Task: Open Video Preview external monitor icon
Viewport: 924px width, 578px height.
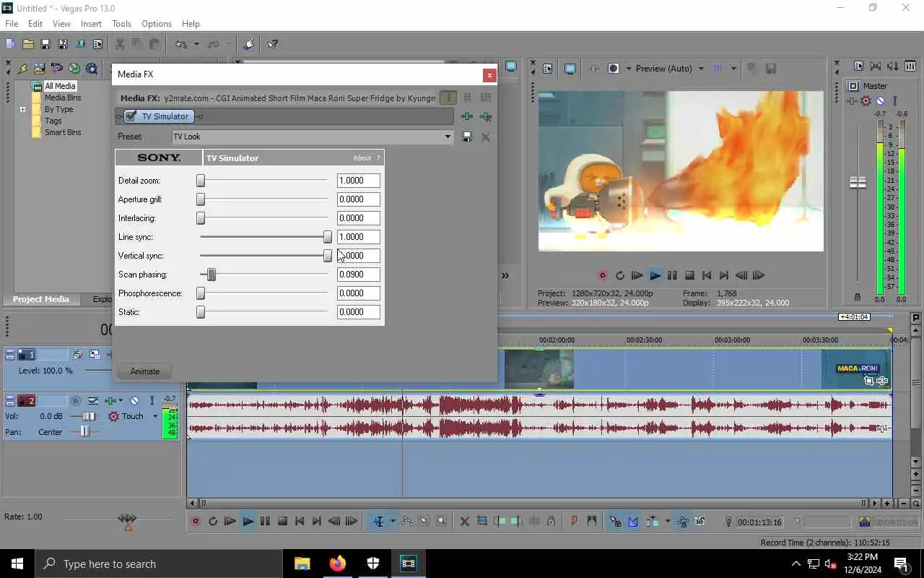Action: 570,69
